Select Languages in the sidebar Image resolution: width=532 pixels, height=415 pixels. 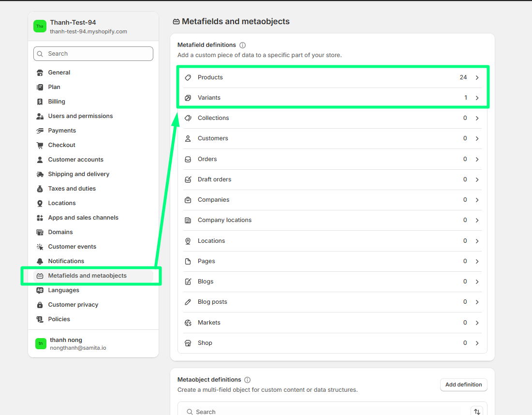click(63, 290)
